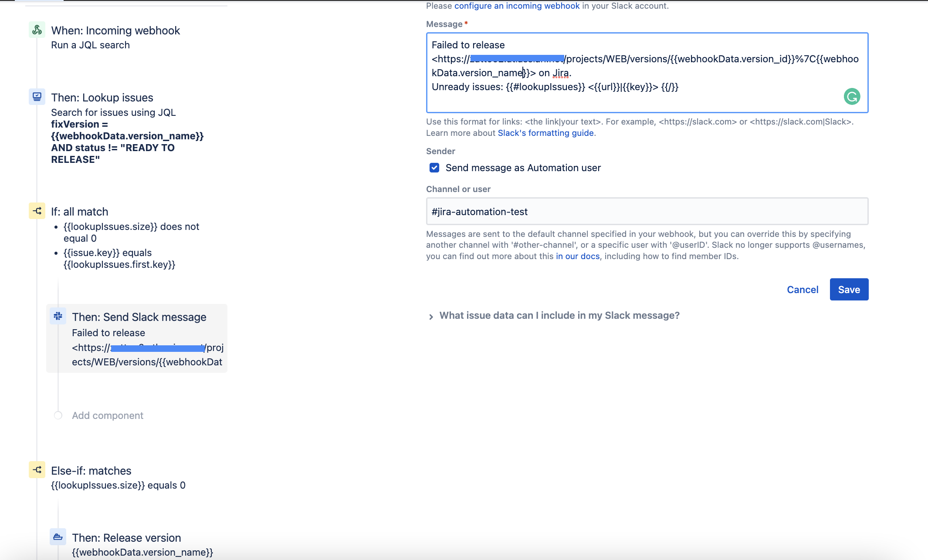Open the Grammarly icon in the message editor
Screen dimensions: 928x560
coord(853,96)
